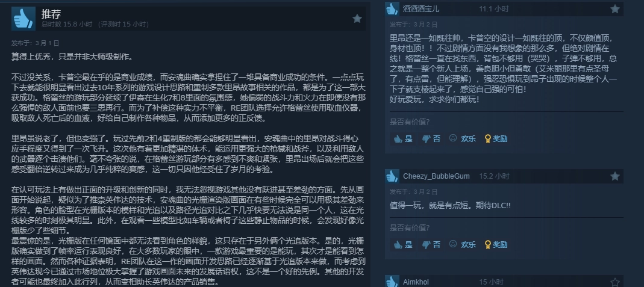Viewport: 644px width, 287px height.
Task: Toggle star on Aimkhol's review
Action: [x=615, y=282]
